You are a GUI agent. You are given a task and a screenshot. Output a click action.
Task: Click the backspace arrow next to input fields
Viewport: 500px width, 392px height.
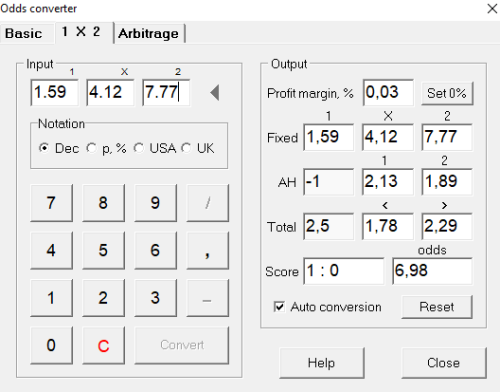[215, 92]
